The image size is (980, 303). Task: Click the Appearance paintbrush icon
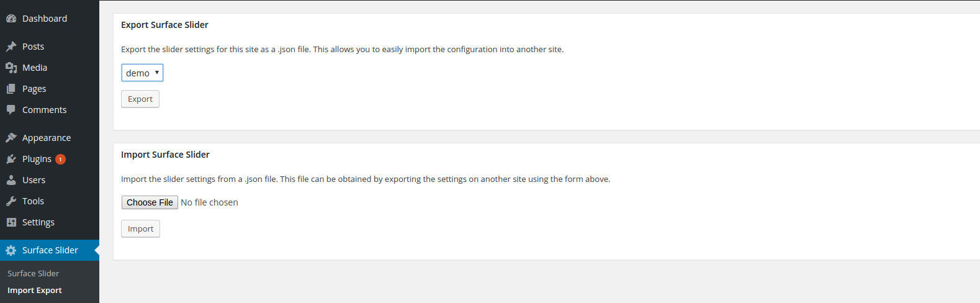(x=11, y=138)
